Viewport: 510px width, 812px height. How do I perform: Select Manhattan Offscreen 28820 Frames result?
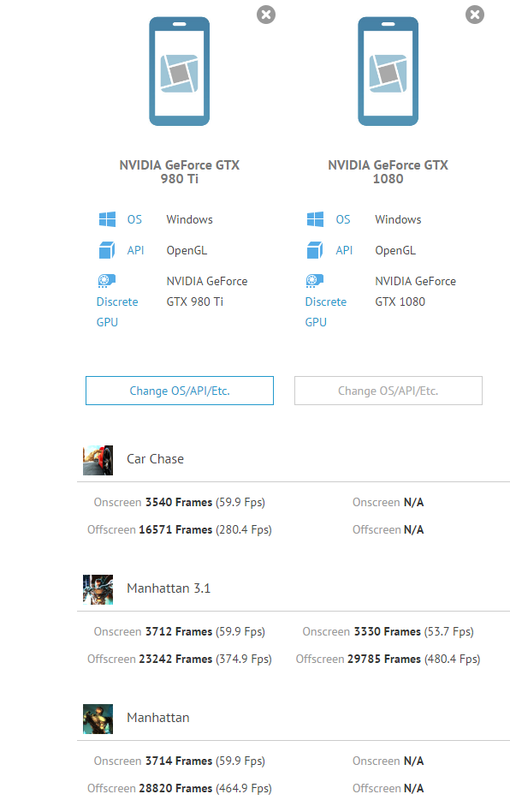click(x=180, y=789)
